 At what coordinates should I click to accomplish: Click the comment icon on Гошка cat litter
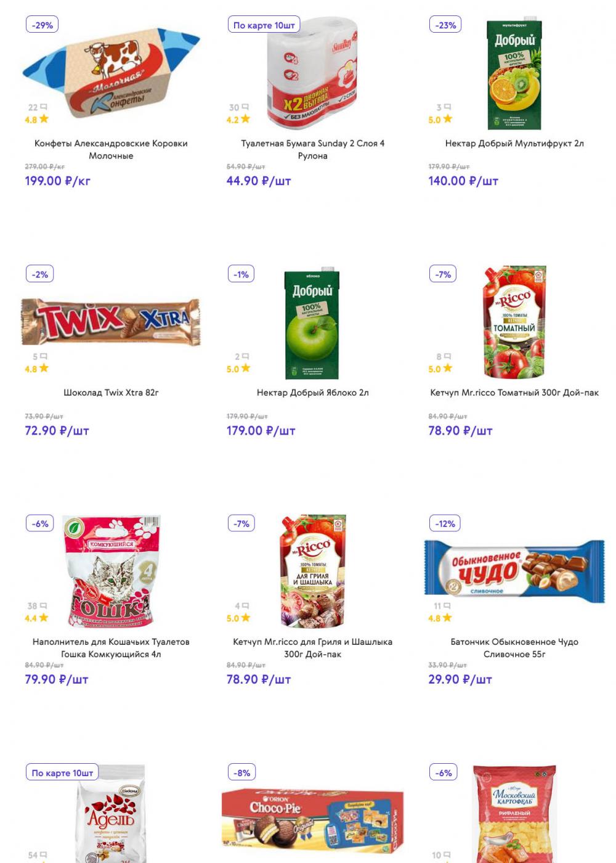[43, 605]
